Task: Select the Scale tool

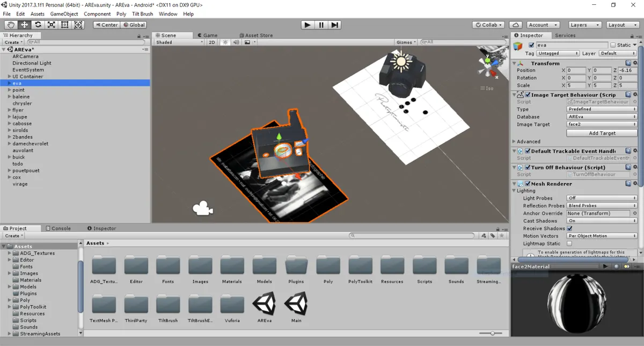Action: 52,25
